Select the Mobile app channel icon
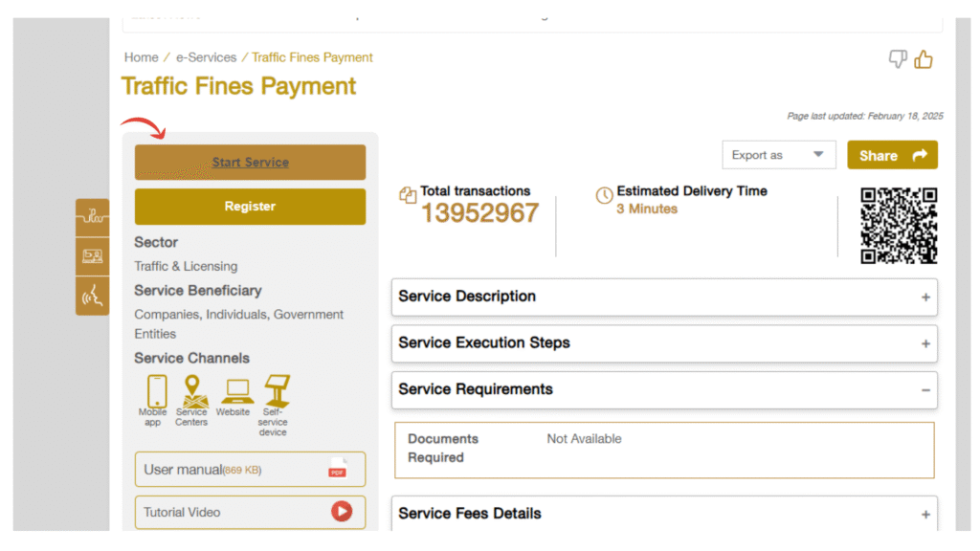Viewport: 980px width, 551px height. click(156, 391)
